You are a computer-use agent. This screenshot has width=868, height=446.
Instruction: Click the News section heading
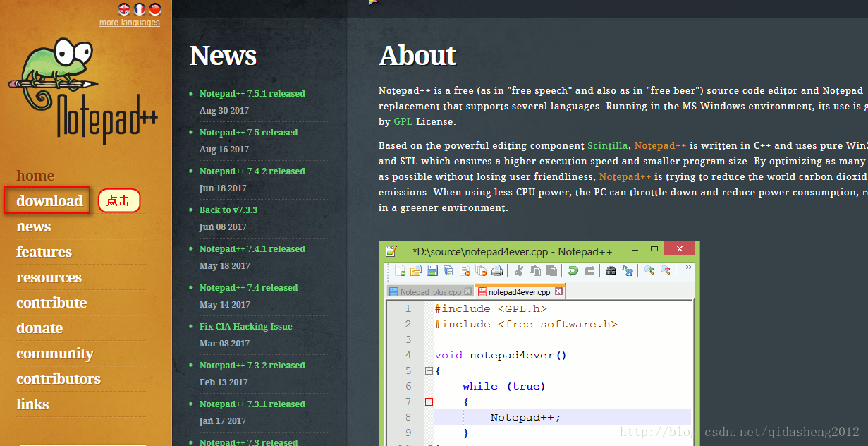pos(223,56)
